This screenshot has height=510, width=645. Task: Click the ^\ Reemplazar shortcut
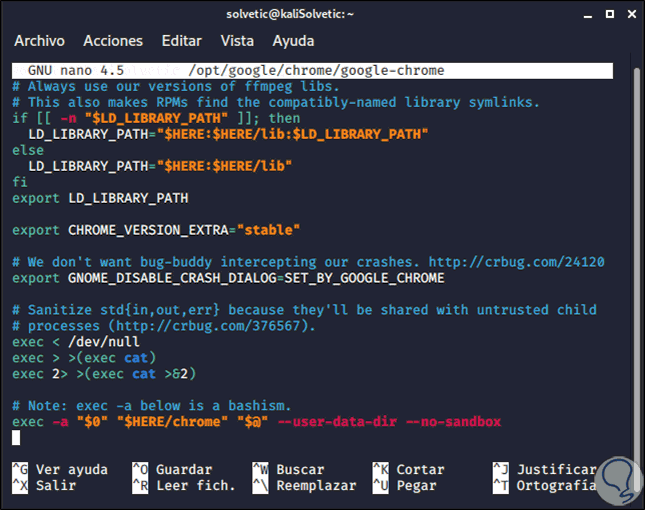[304, 485]
